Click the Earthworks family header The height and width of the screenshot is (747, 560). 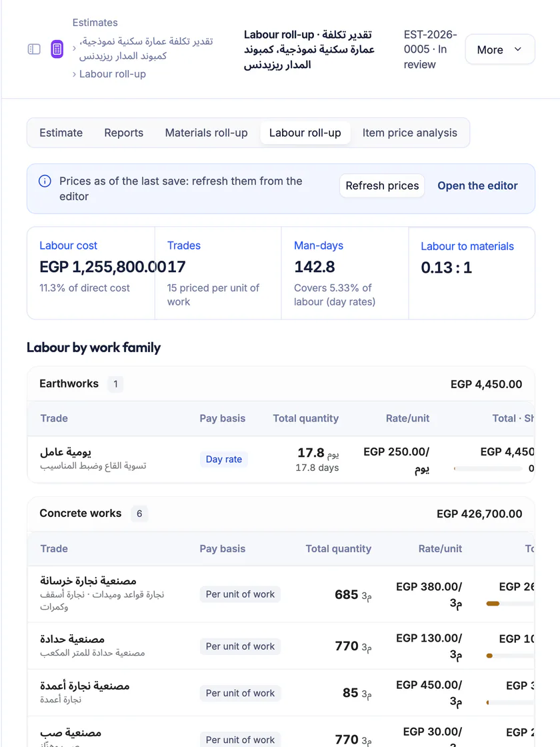(281, 384)
